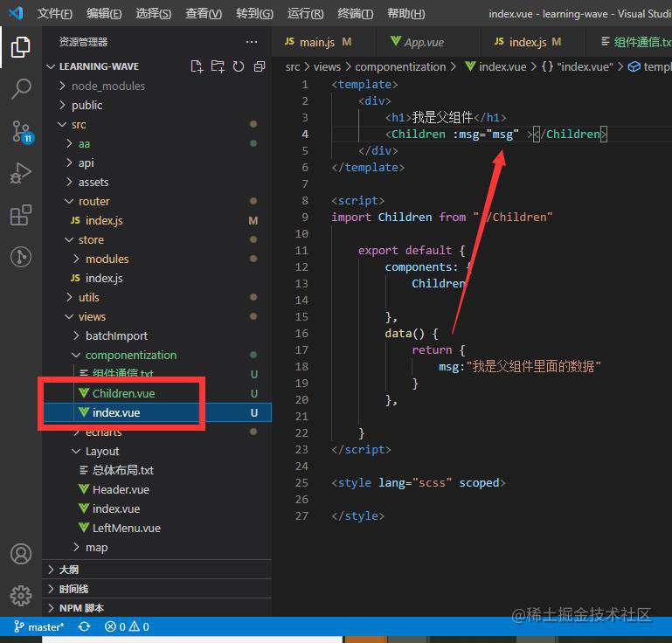This screenshot has width=672, height=643.
Task: Open the 查看(V) menu
Action: (x=204, y=14)
